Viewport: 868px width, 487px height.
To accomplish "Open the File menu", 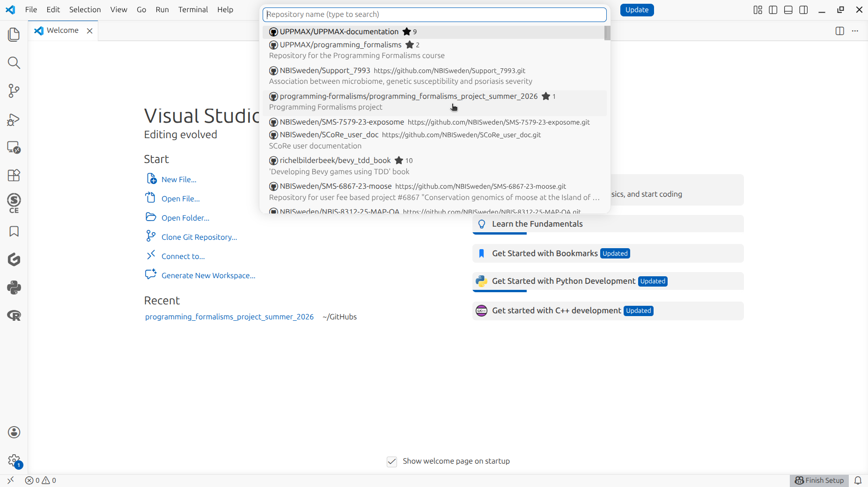I will [31, 9].
